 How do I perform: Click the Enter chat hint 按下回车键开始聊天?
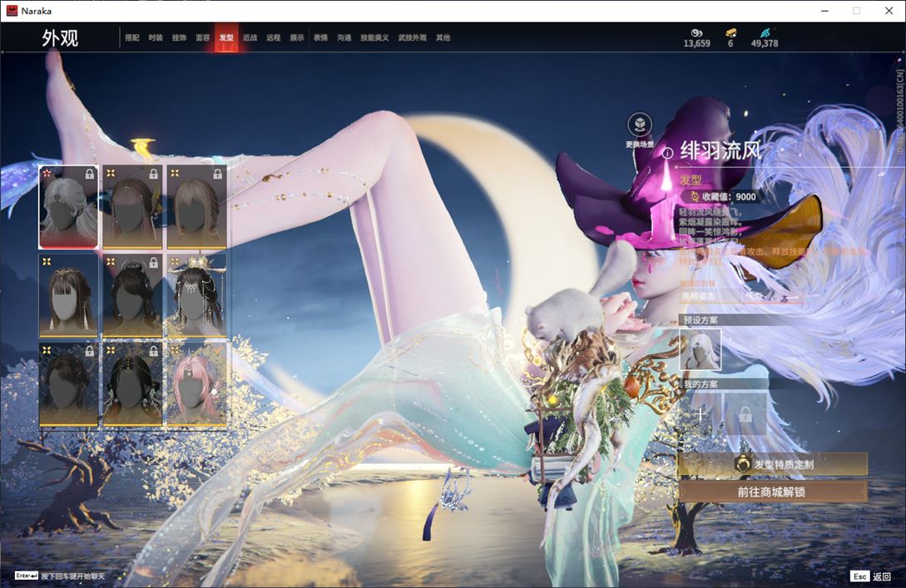pyautogui.click(x=60, y=576)
